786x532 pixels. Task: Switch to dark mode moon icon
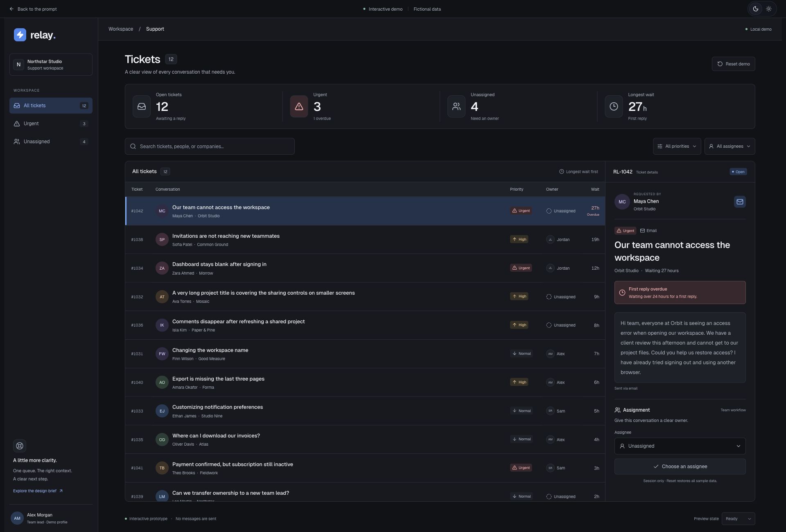[756, 9]
